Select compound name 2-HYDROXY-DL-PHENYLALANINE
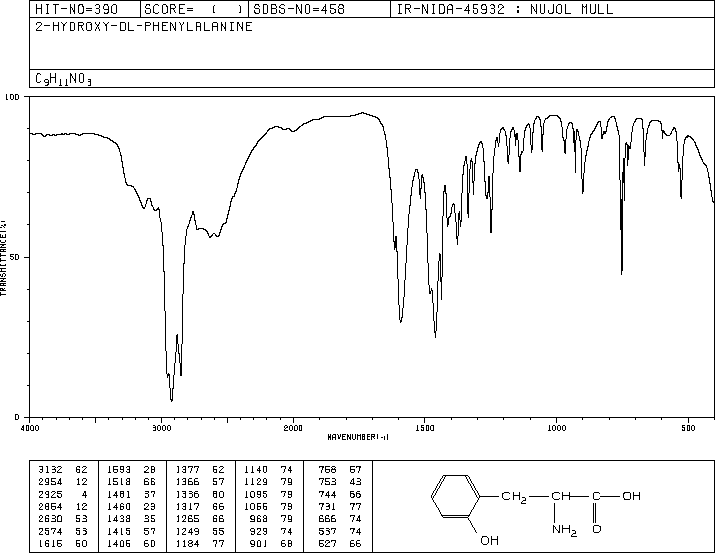 click(x=144, y=26)
